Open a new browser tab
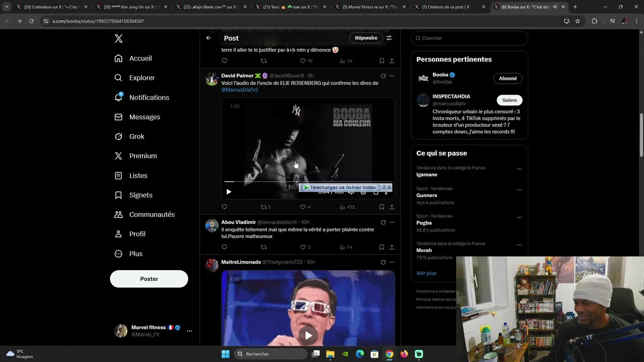This screenshot has width=644, height=362. pos(575,7)
